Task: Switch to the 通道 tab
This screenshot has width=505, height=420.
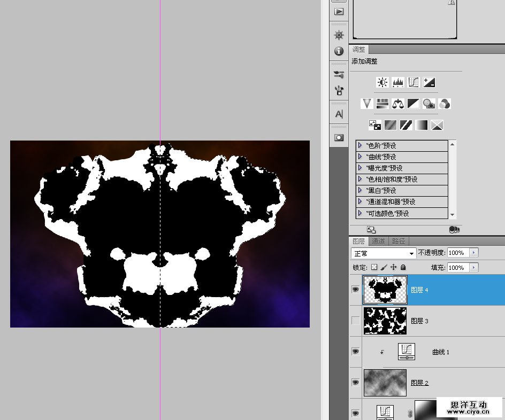Action: (378, 242)
